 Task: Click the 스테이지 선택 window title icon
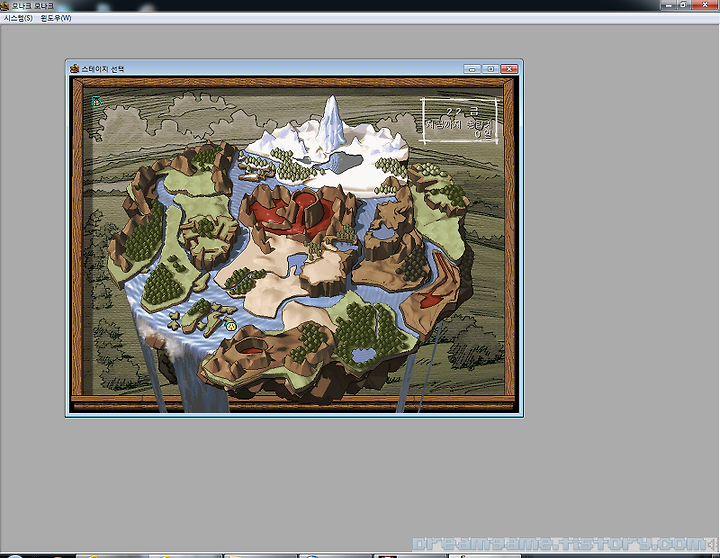pos(74,69)
